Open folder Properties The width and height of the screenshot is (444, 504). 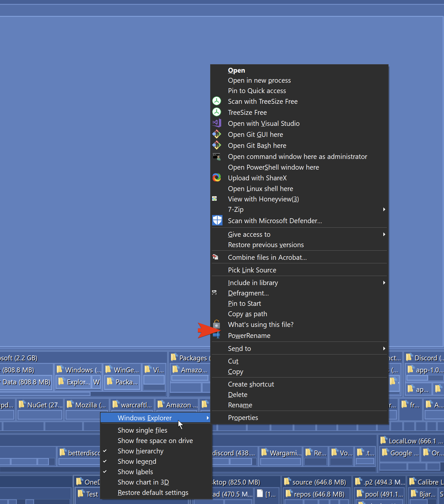[243, 417]
